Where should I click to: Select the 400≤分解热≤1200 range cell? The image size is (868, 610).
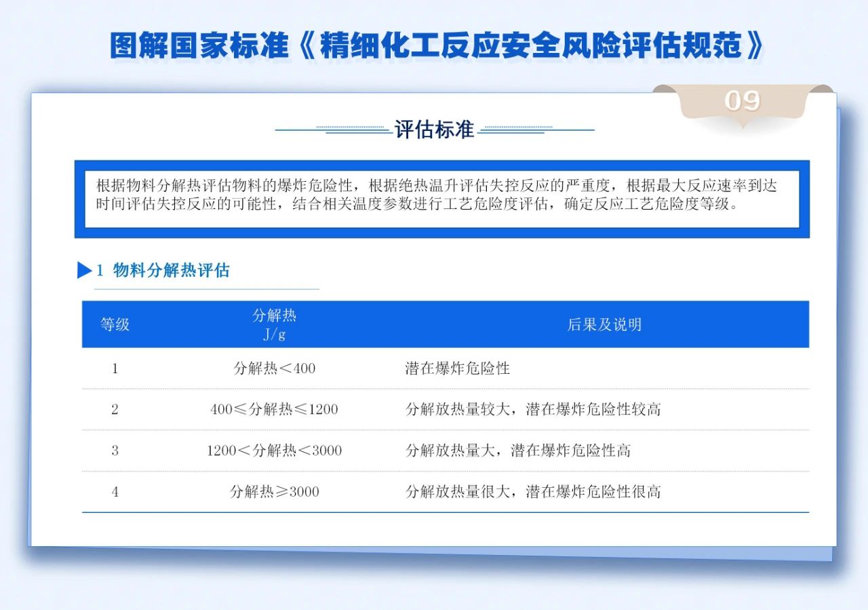[x=274, y=409]
